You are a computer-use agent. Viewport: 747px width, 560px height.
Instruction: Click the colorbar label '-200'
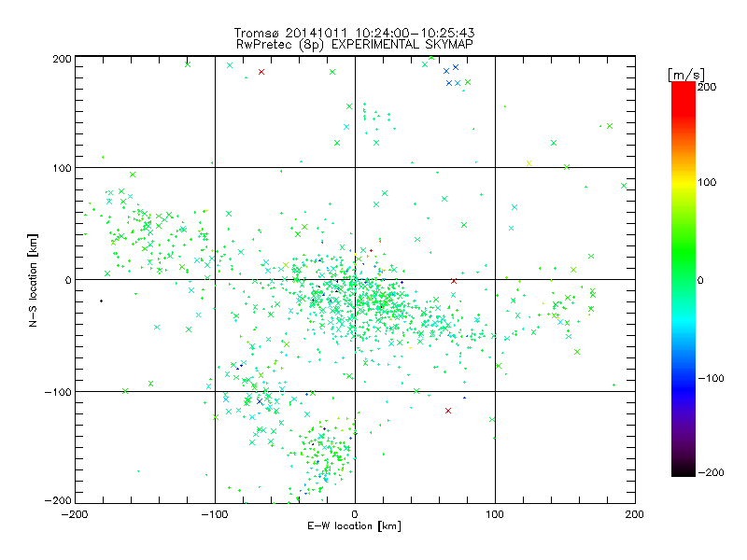[711, 472]
